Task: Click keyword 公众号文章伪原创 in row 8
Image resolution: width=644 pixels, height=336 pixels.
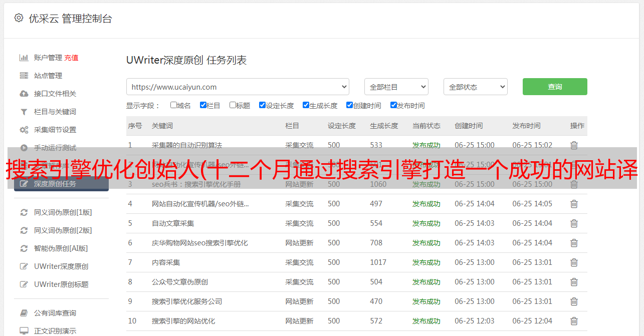Action: coord(180,282)
